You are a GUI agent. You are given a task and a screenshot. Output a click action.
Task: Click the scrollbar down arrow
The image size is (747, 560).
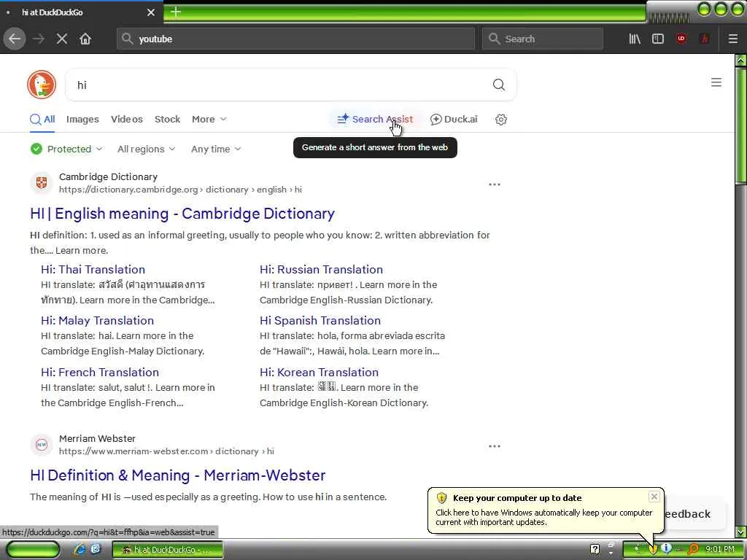(741, 532)
